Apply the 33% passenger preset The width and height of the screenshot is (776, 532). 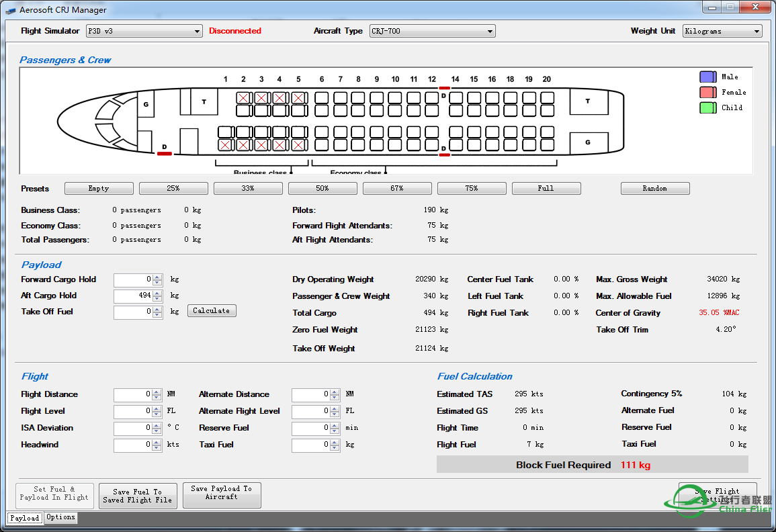click(x=248, y=189)
